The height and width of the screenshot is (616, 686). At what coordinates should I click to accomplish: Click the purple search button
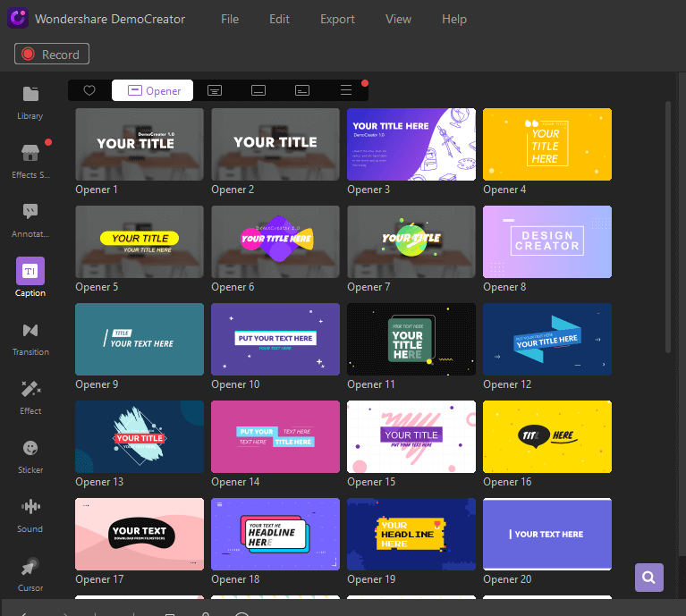[648, 578]
